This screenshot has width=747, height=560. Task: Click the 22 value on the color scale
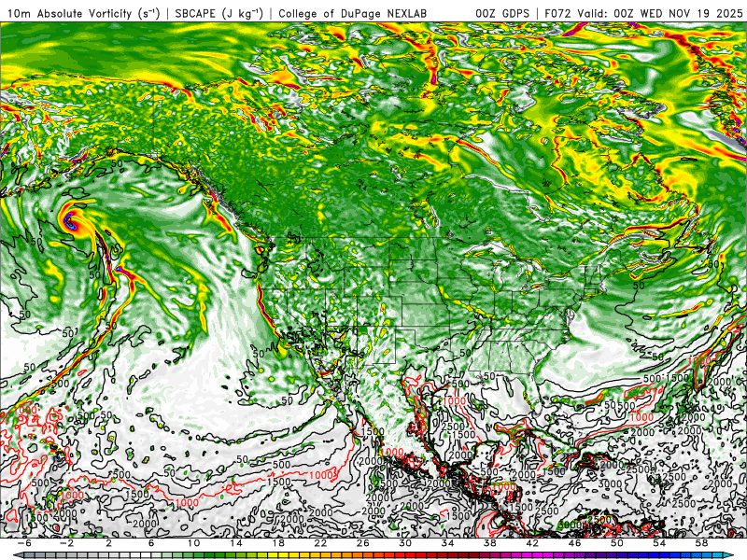pos(320,543)
